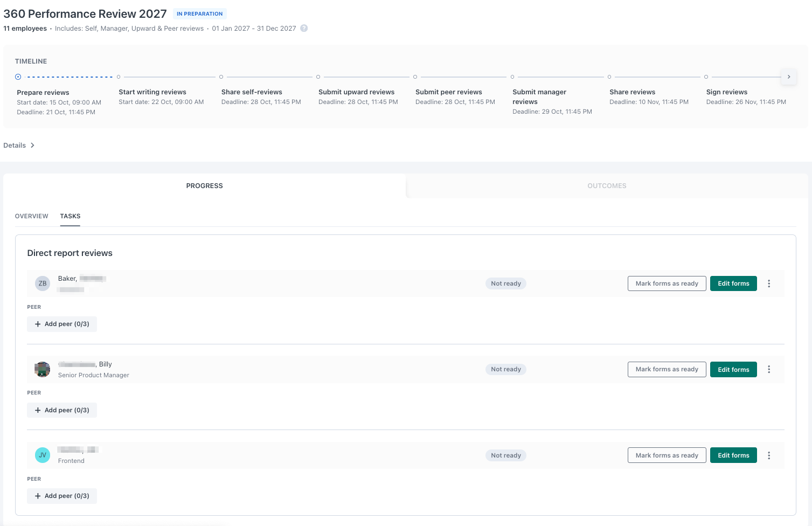Click the help question mark icon
Image resolution: width=812 pixels, height=526 pixels.
pos(304,29)
